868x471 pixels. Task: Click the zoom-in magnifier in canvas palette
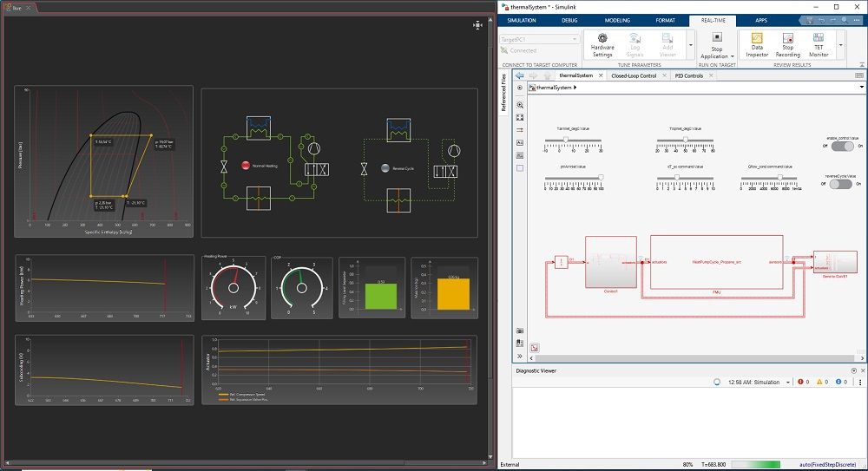pyautogui.click(x=520, y=105)
